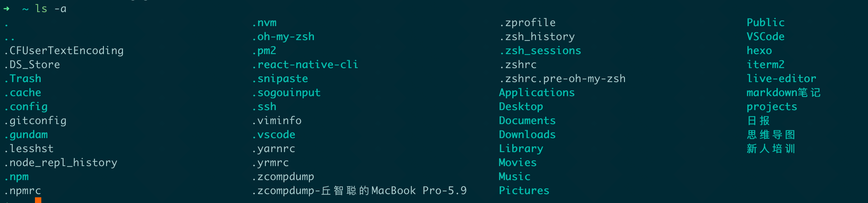This screenshot has width=868, height=203.
Task: Click the typed "ls -a" command
Action: pyautogui.click(x=51, y=8)
